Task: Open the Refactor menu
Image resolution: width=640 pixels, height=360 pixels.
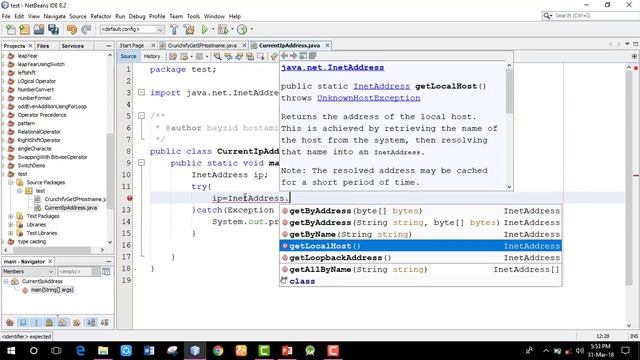Action: pyautogui.click(x=101, y=16)
